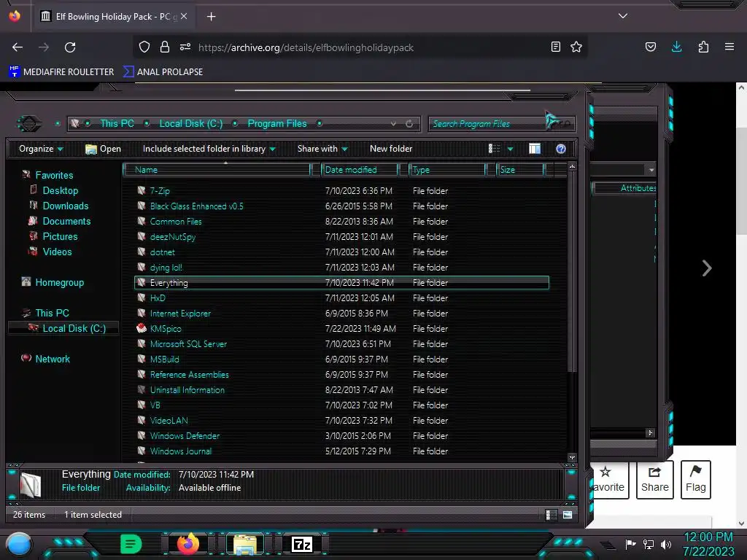Open a new browser tab
The image size is (747, 560).
pos(211,17)
